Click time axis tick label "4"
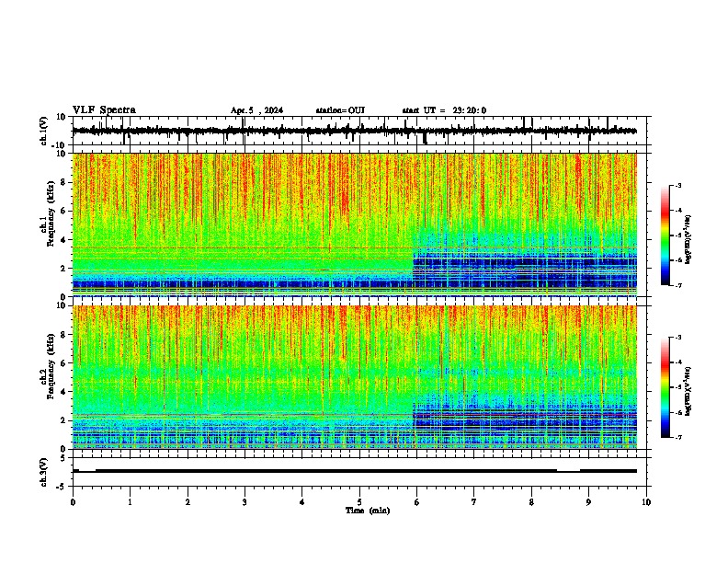 coord(302,502)
